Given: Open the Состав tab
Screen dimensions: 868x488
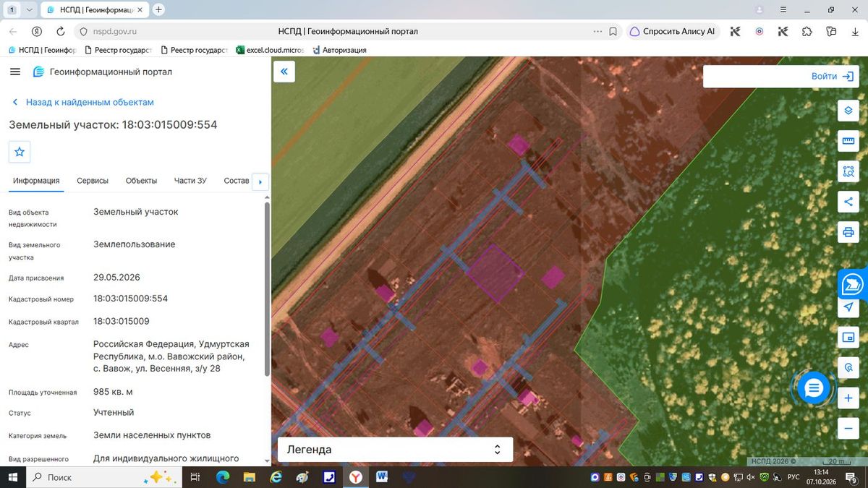Looking at the screenshot, I should pos(237,181).
